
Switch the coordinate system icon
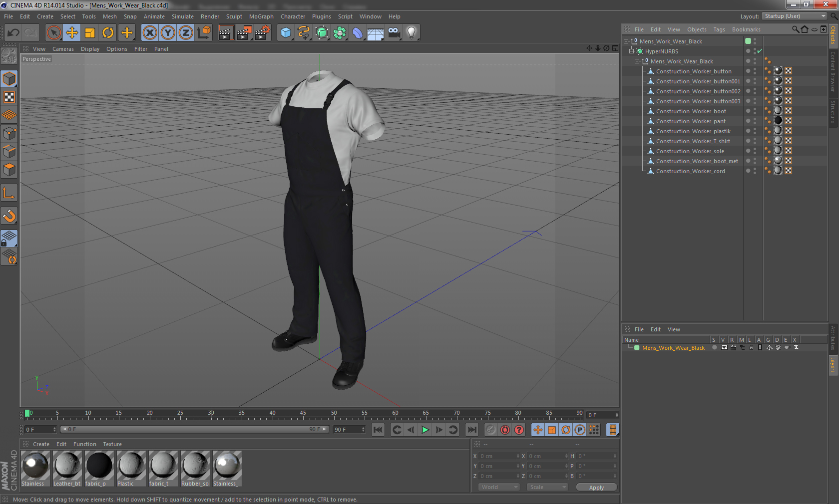point(204,33)
